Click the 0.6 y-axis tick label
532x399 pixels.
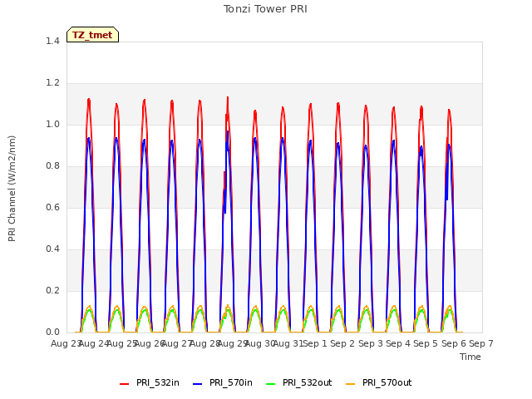tap(52, 207)
